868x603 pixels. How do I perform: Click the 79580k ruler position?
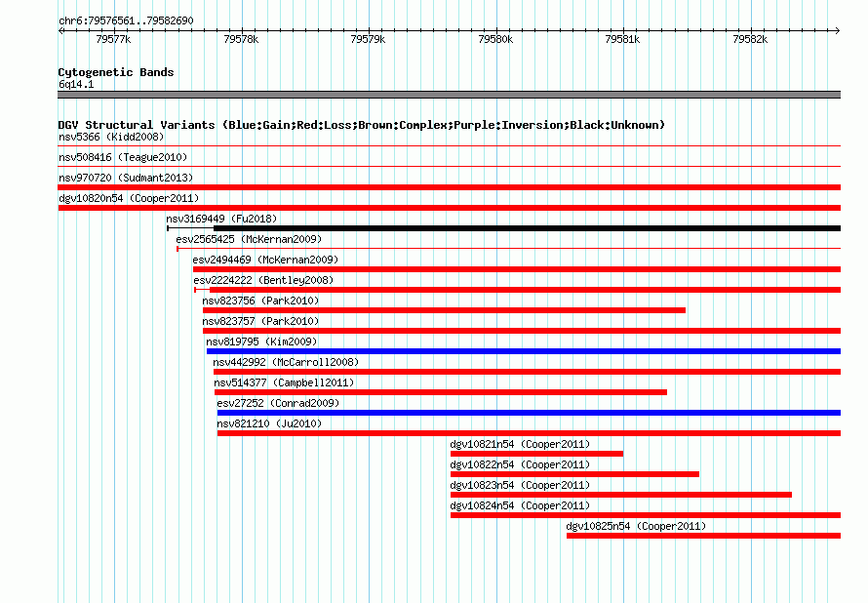tap(495, 39)
